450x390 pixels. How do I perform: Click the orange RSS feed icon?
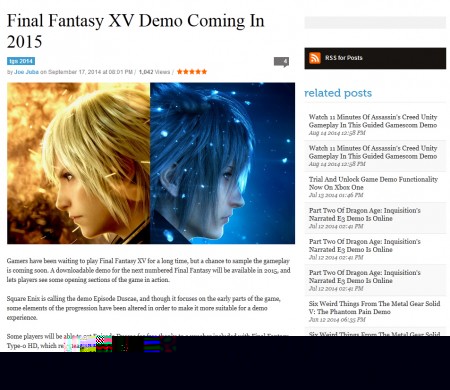tap(315, 58)
